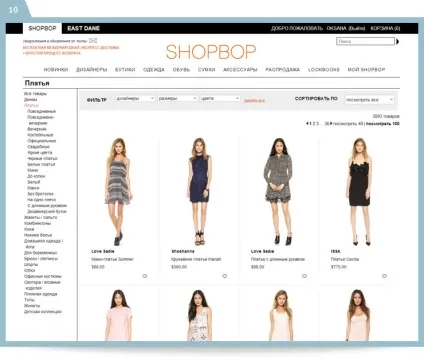Click the previous page pagination arrow
Viewport: 424px width, 360px height.
click(x=307, y=124)
